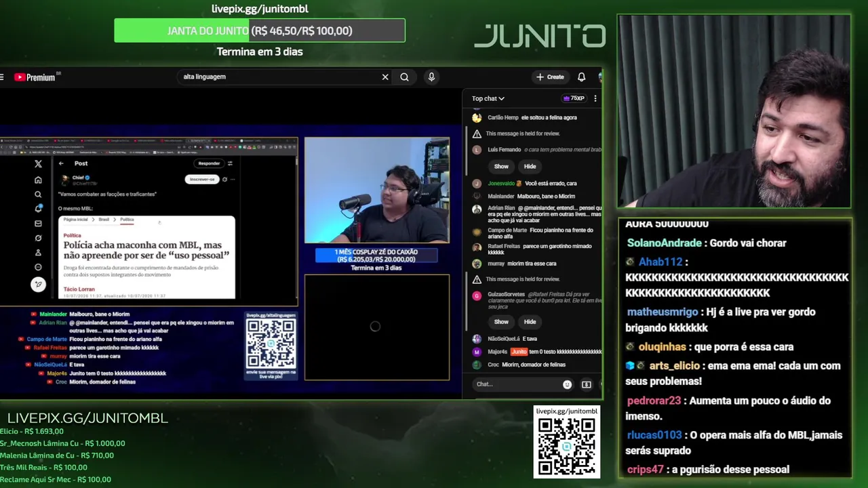Image resolution: width=868 pixels, height=488 pixels.
Task: Open the Super Chat dollar icon
Action: tap(587, 384)
